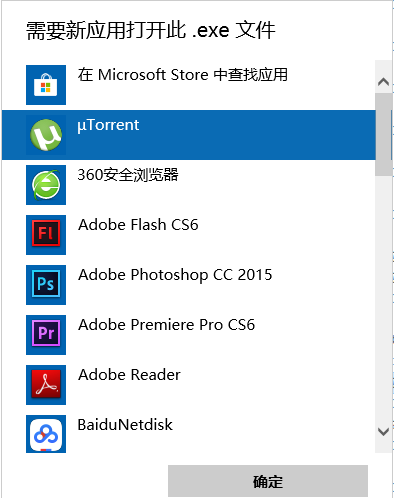Select the 360 browser green e icon

46,185
